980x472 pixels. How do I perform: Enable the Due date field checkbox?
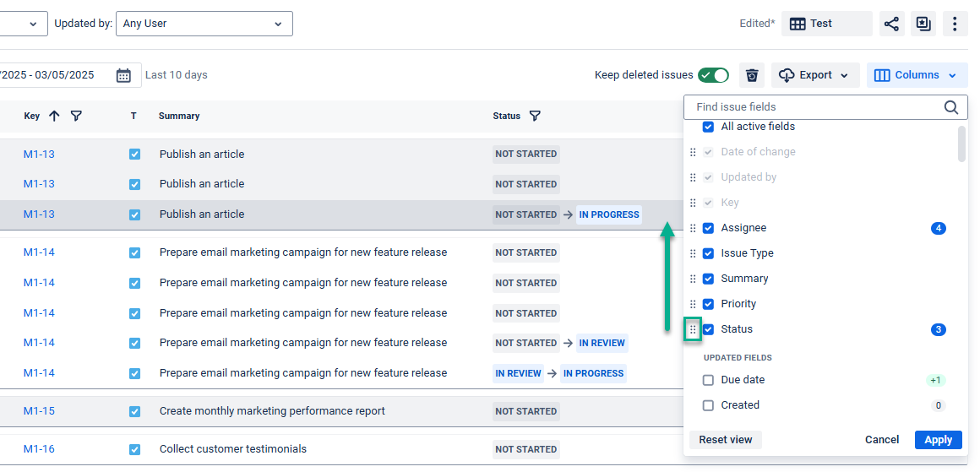click(x=708, y=380)
